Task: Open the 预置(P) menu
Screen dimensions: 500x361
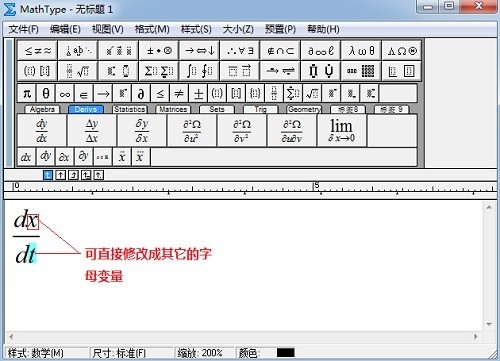Action: [280, 29]
